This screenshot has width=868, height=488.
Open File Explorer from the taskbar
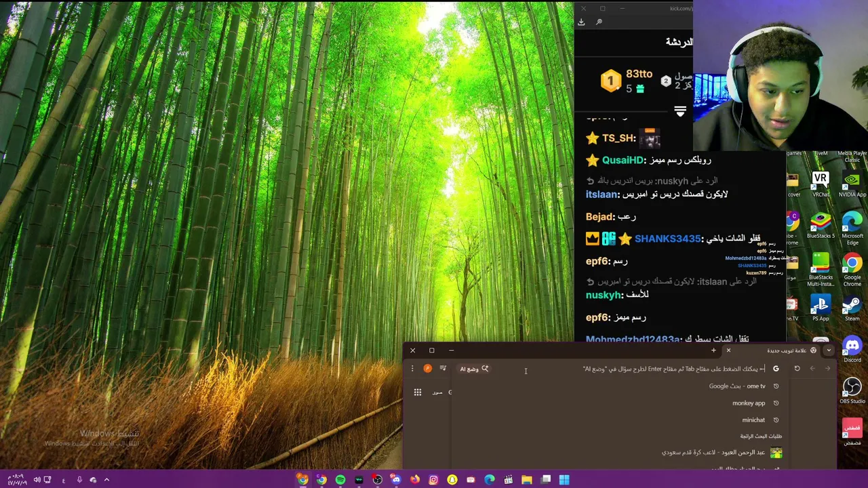tap(527, 480)
